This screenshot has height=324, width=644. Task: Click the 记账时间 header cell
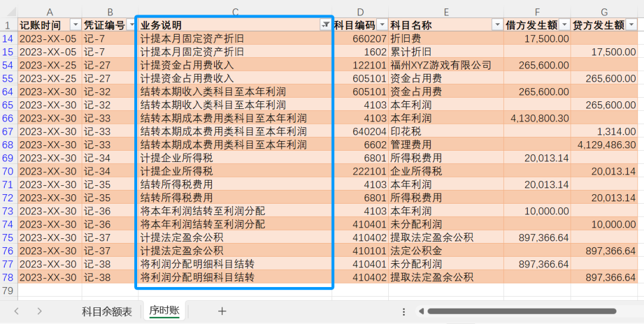(49, 26)
